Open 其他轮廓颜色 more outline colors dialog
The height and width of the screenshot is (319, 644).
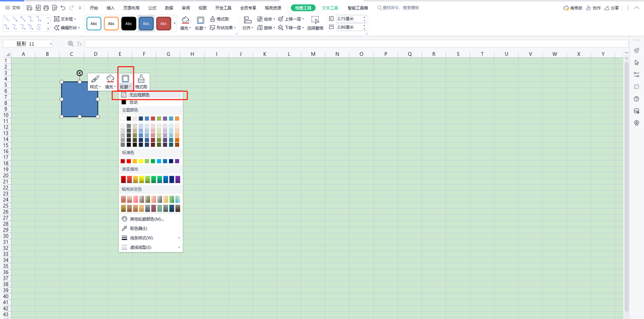pyautogui.click(x=147, y=219)
